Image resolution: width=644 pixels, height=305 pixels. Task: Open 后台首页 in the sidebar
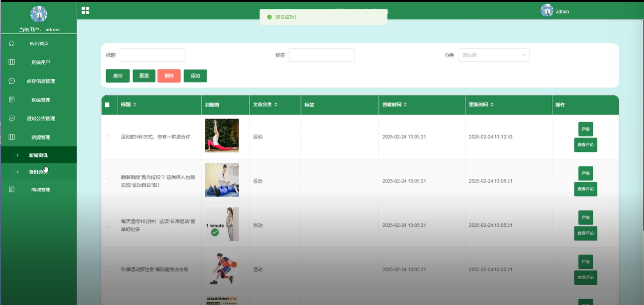(x=39, y=44)
